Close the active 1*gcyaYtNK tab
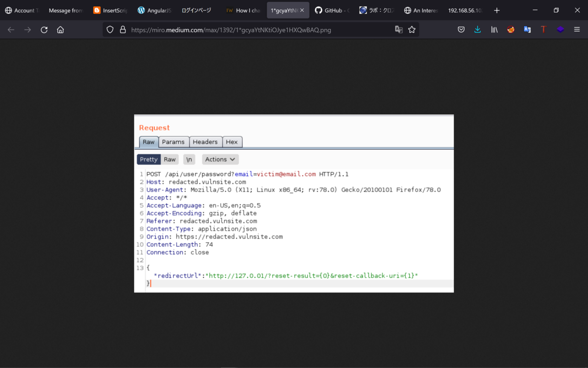 pyautogui.click(x=302, y=10)
